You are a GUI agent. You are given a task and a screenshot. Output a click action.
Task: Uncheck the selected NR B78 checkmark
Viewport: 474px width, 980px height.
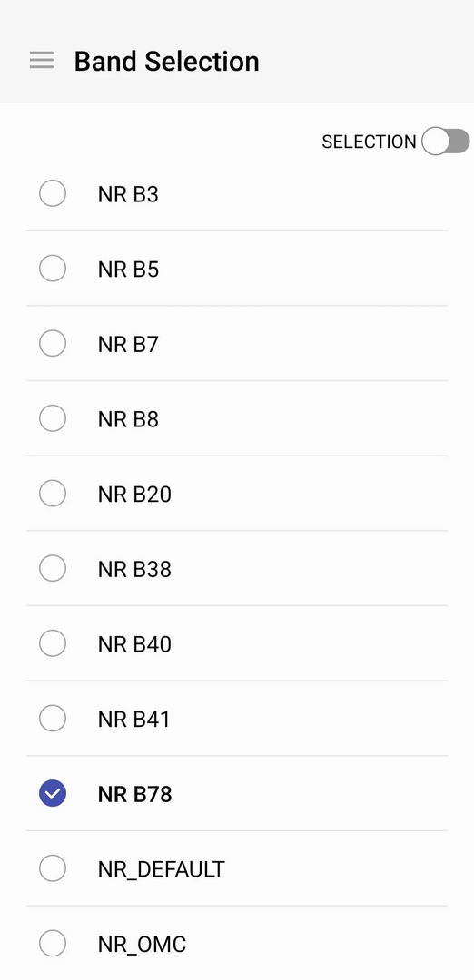tap(53, 793)
